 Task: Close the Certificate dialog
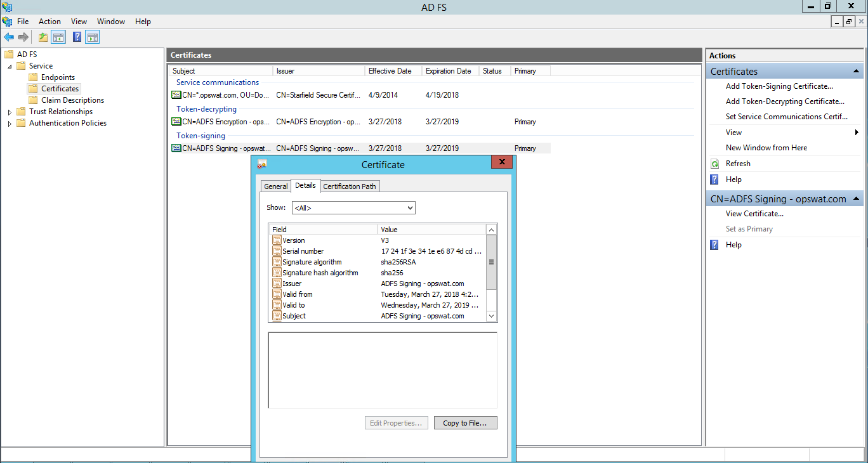[501, 162]
